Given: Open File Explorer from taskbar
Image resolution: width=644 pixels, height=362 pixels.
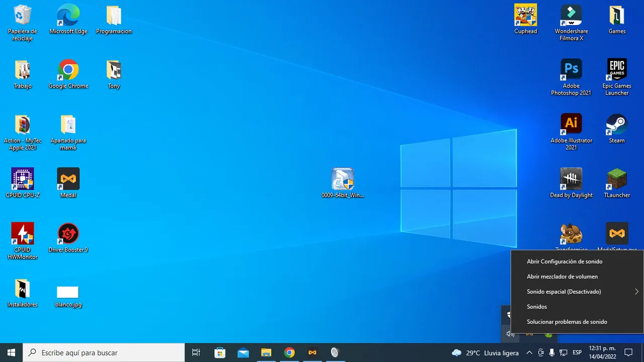Looking at the screenshot, I should 266,352.
